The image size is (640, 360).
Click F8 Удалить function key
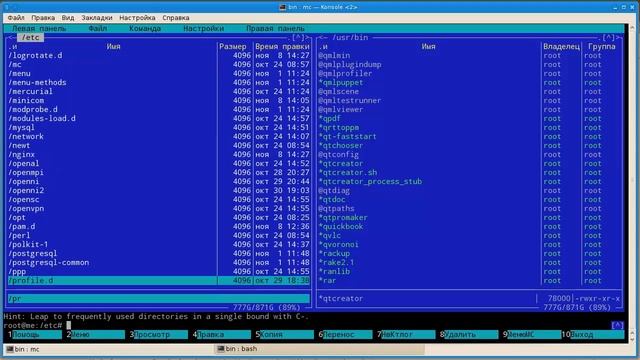469,334
